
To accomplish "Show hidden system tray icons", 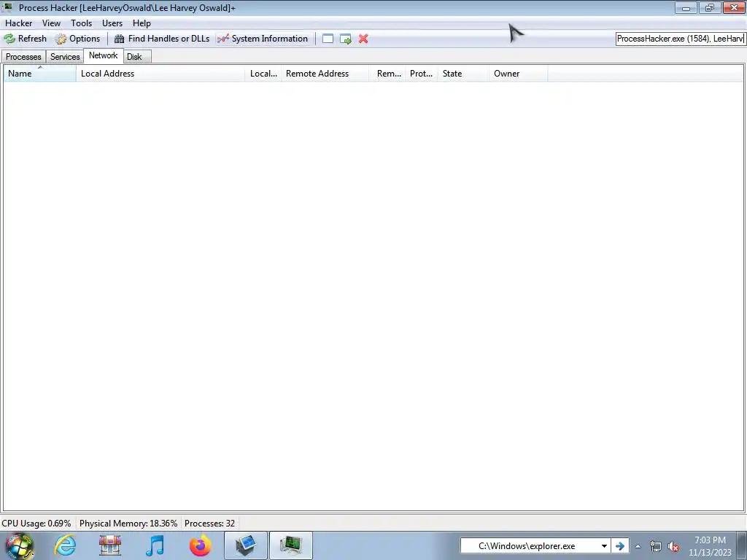I will click(638, 546).
